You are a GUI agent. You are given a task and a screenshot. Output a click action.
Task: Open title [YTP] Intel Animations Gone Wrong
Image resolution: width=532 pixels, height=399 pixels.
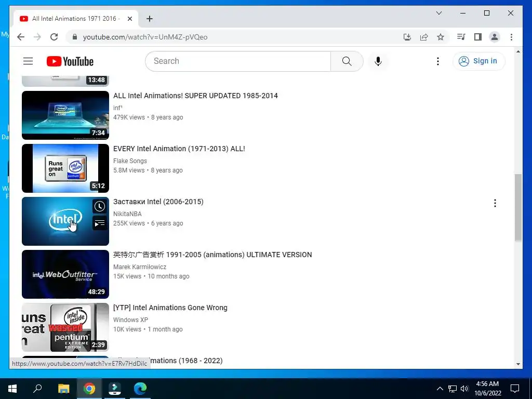[170, 308]
